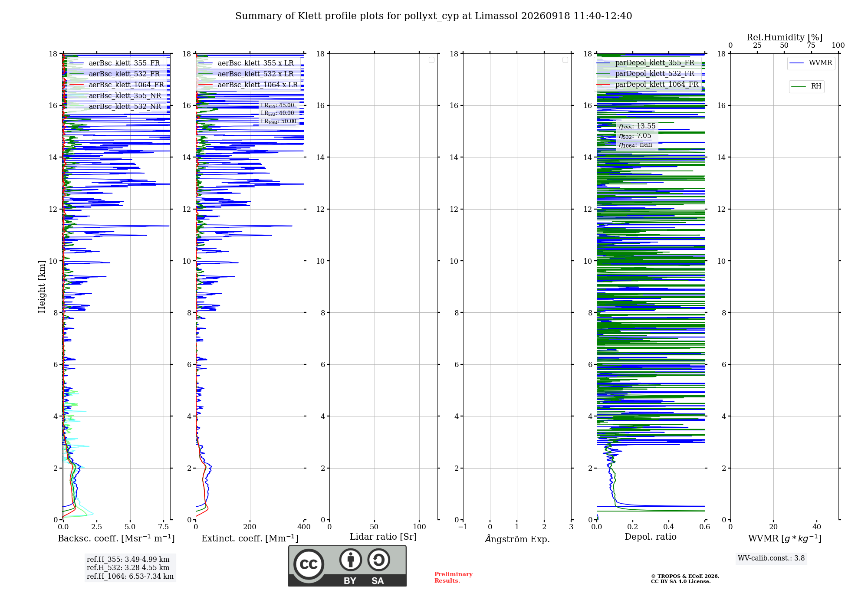Click the empty legend box in Ångström plot
This screenshot has width=868, height=590.
click(x=565, y=60)
